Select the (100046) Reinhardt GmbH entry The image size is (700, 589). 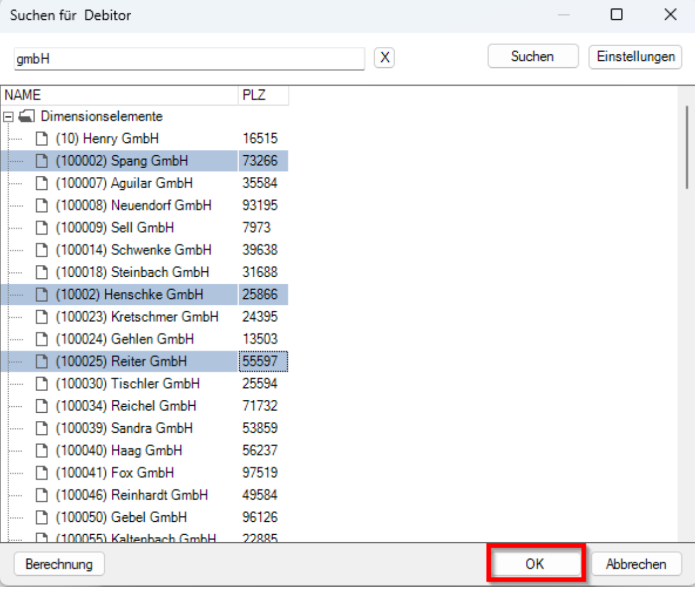click(132, 495)
